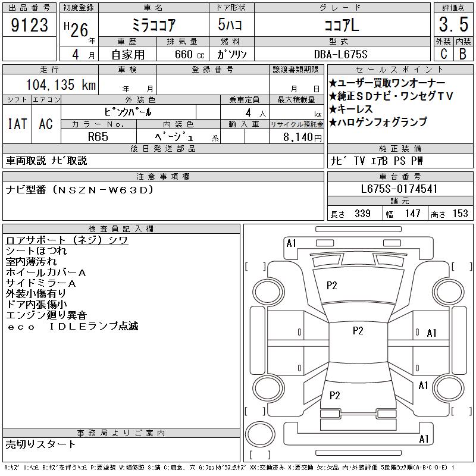Click the height value 153
476x476 pixels.
(460, 214)
